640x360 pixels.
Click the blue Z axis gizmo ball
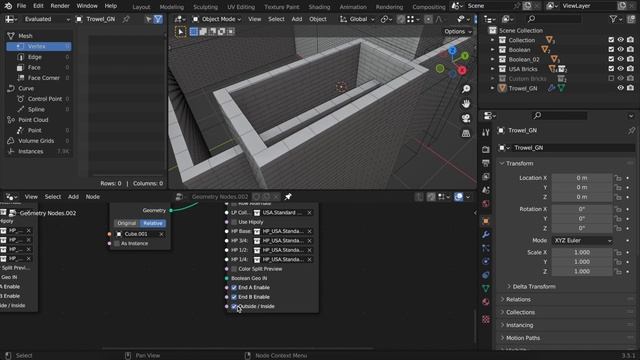coord(452,50)
